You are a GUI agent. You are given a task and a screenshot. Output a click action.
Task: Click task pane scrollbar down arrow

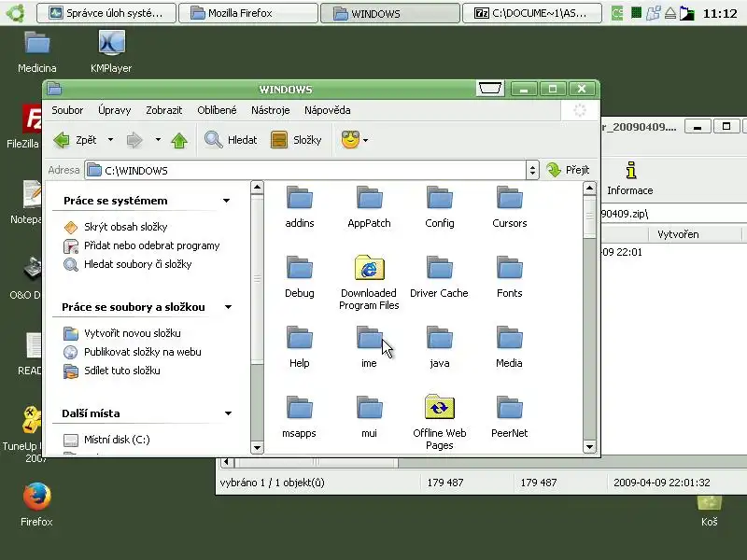(258, 448)
